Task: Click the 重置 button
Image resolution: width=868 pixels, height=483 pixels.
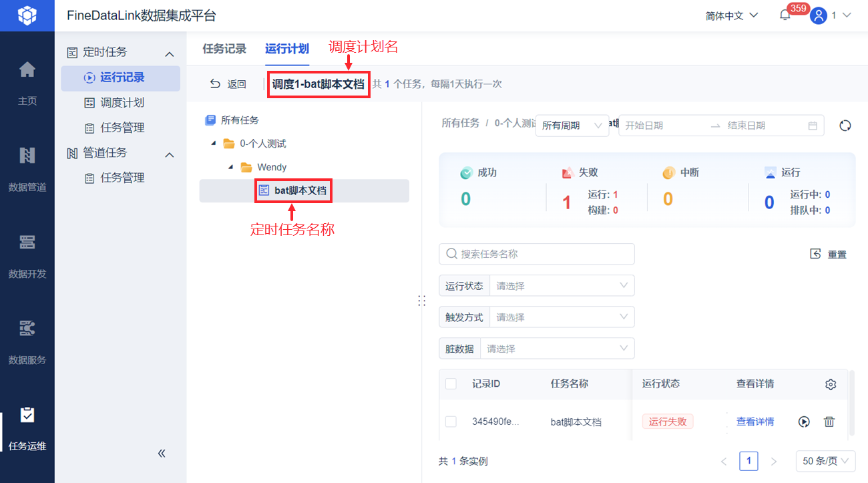Action: (829, 254)
